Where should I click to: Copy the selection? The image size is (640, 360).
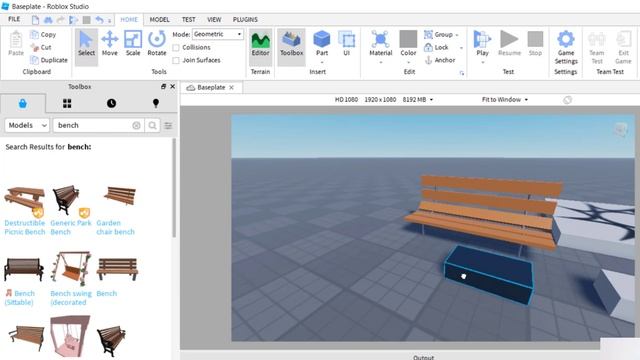point(43,35)
